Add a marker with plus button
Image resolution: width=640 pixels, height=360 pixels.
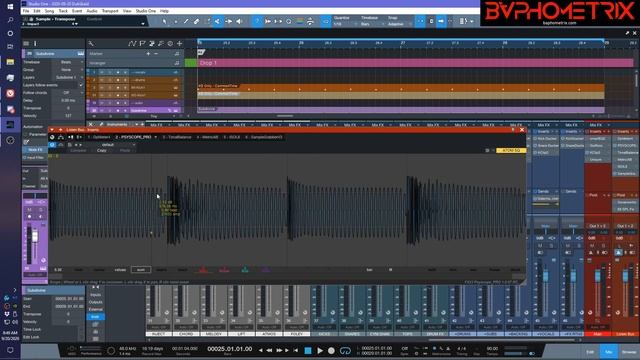coord(148,53)
